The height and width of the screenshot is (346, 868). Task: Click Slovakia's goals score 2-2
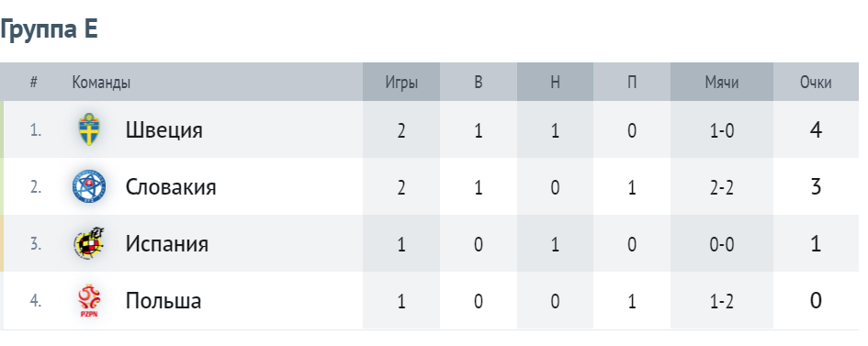pyautogui.click(x=722, y=188)
